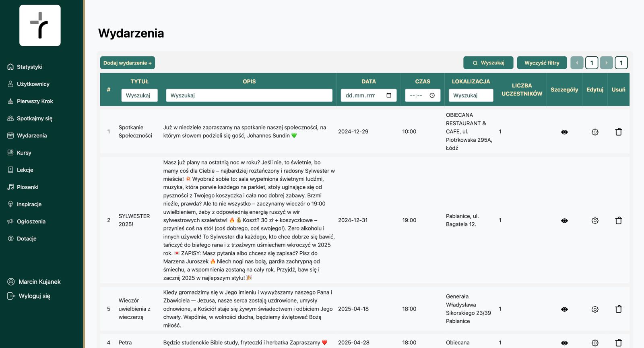Image resolution: width=644 pixels, height=348 pixels.
Task: Open Dotacje in the sidebar
Action: pyautogui.click(x=22, y=238)
